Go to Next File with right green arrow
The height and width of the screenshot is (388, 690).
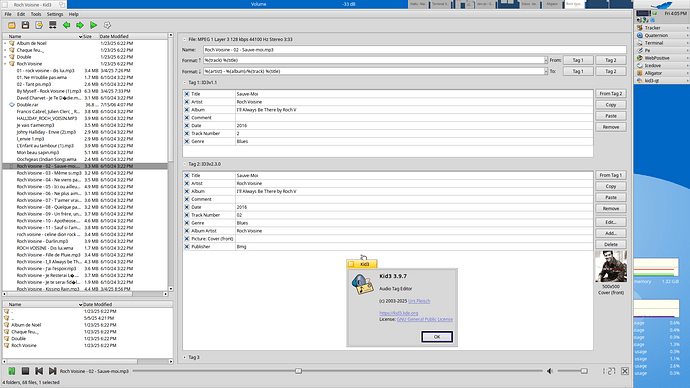pyautogui.click(x=80, y=26)
